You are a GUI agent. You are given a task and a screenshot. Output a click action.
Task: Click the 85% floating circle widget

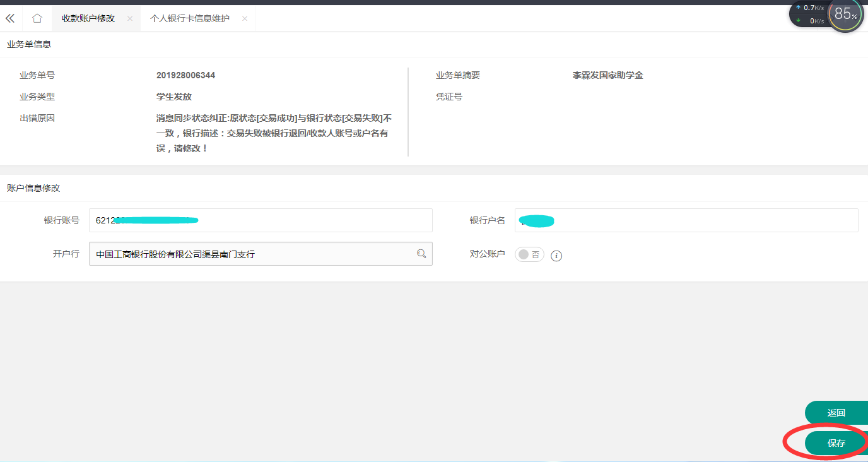click(845, 15)
